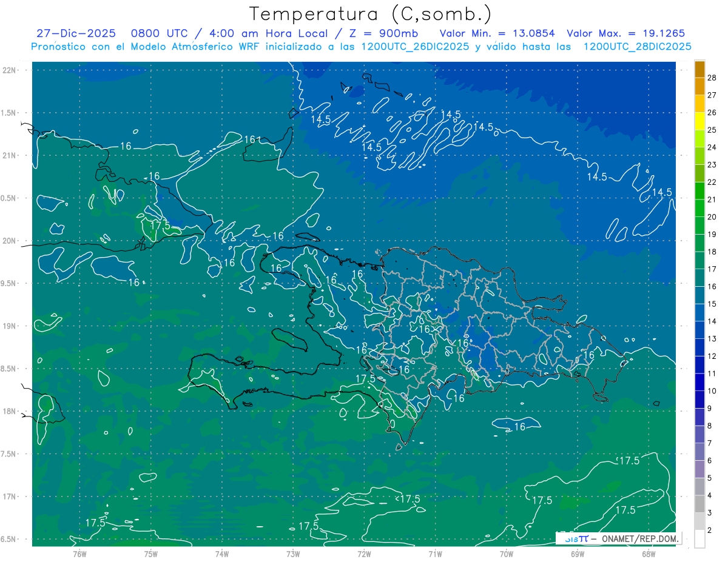Click yellow legend swatch between 25 and 26
728x562 pixels.
(x=699, y=121)
